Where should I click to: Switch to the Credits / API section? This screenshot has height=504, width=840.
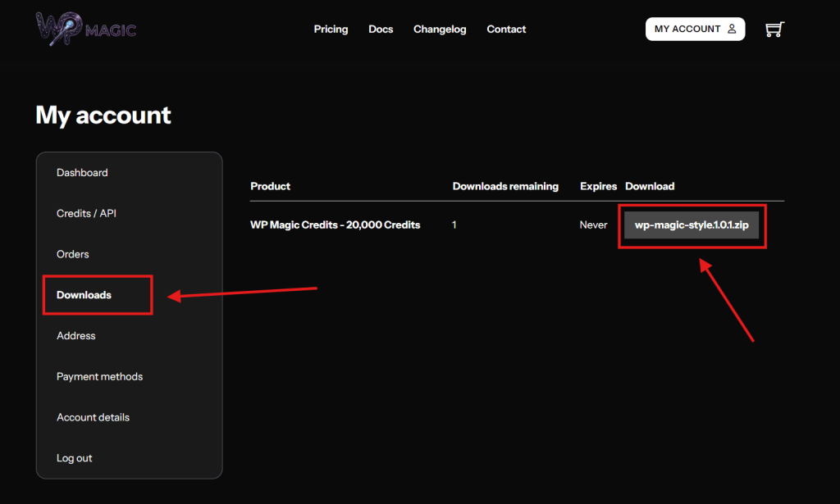tap(86, 214)
